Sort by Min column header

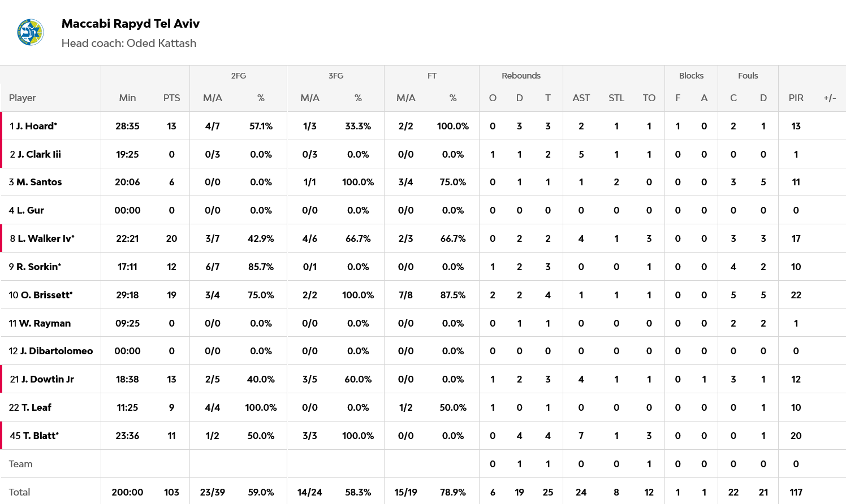127,98
